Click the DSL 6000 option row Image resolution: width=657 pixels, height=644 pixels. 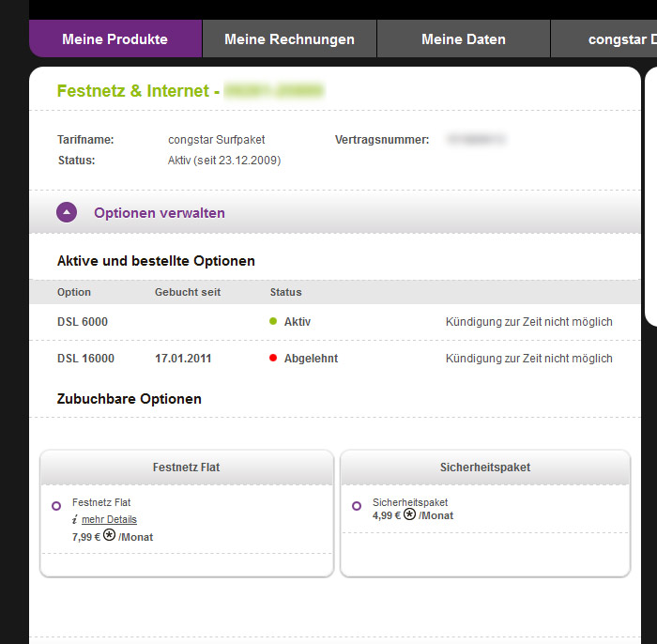point(83,322)
